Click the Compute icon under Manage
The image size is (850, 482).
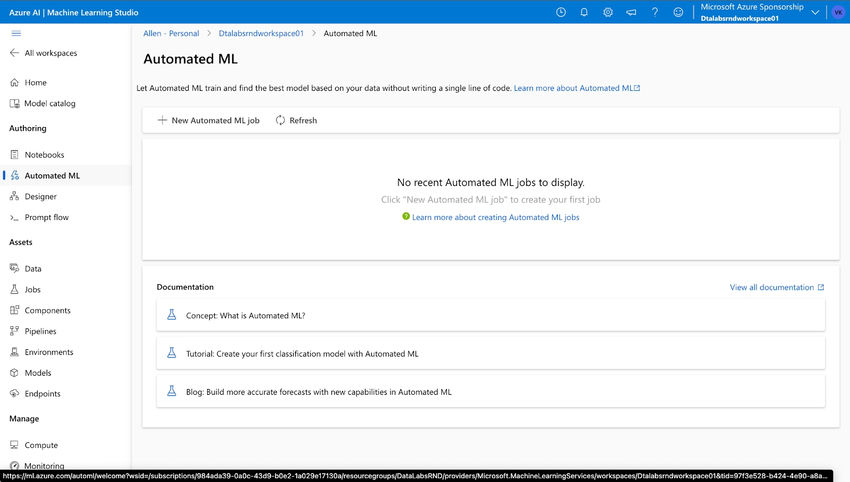click(x=14, y=445)
